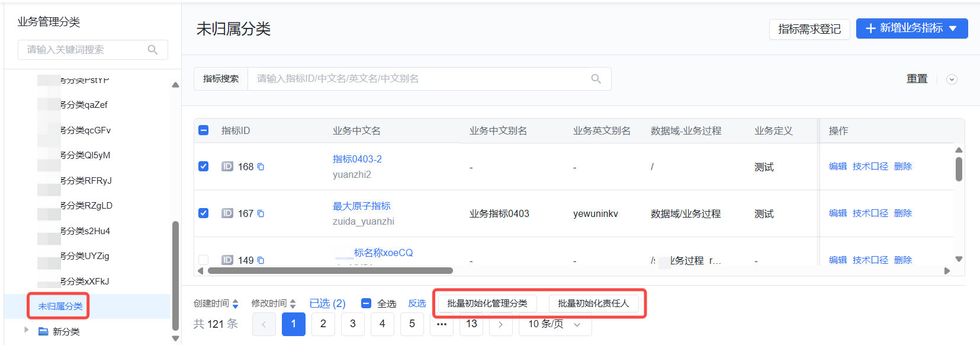Image resolution: width=980 pixels, height=345 pixels.
Task: Click 编辑 for row 168
Action: tap(838, 167)
